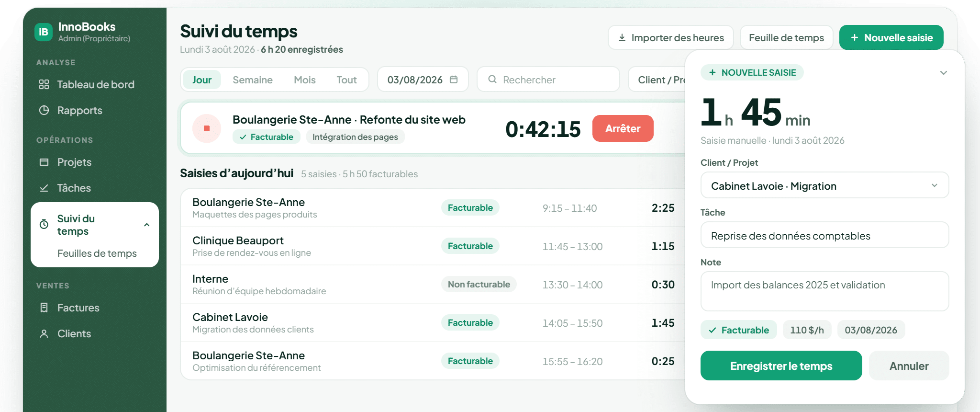Image resolution: width=980 pixels, height=412 pixels.
Task: Stop the timer with Arrêter button
Action: tap(623, 128)
